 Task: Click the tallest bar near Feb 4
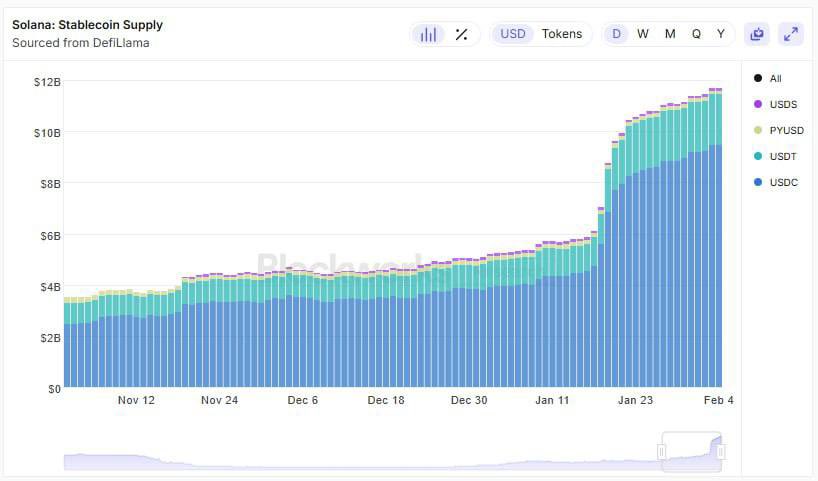(716, 250)
